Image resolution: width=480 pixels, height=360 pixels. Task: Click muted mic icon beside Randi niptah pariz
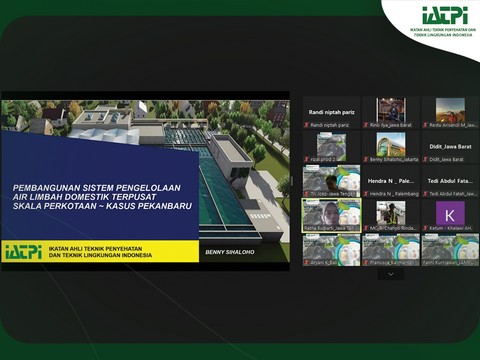306,125
